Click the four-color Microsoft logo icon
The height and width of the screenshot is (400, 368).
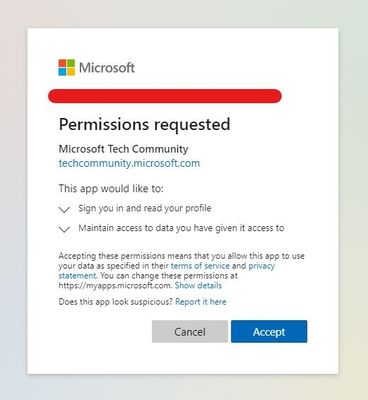(x=67, y=67)
